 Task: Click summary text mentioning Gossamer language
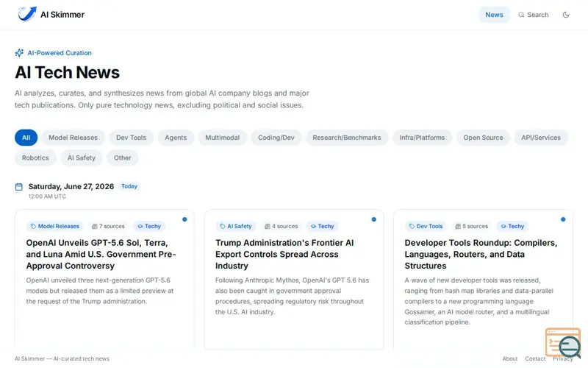(x=479, y=301)
